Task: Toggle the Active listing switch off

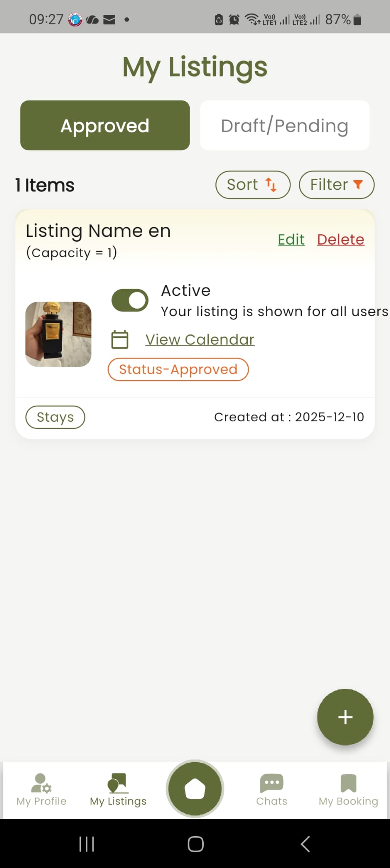Action: click(x=130, y=300)
